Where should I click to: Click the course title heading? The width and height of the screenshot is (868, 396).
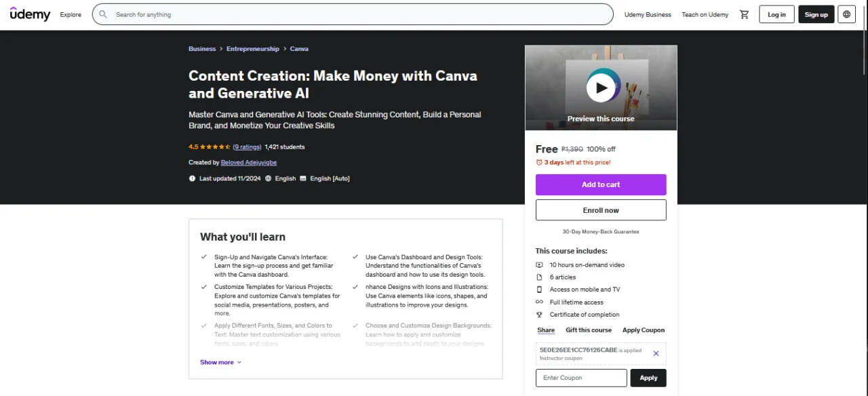click(333, 84)
